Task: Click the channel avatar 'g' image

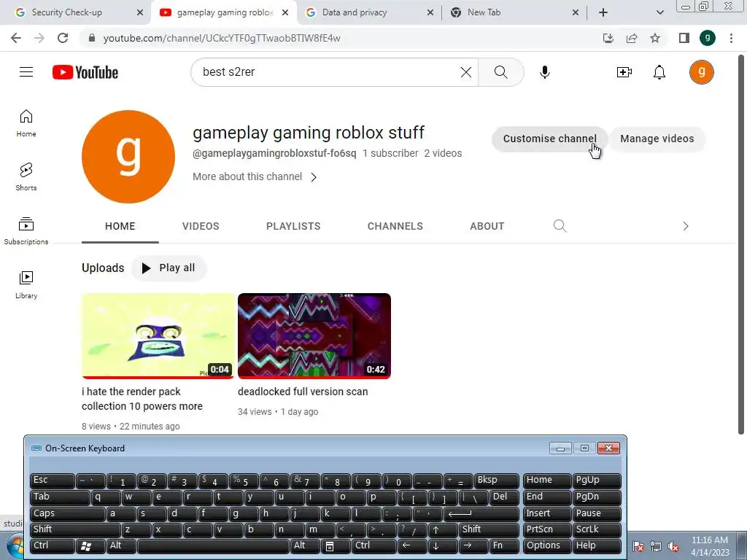Action: [128, 157]
